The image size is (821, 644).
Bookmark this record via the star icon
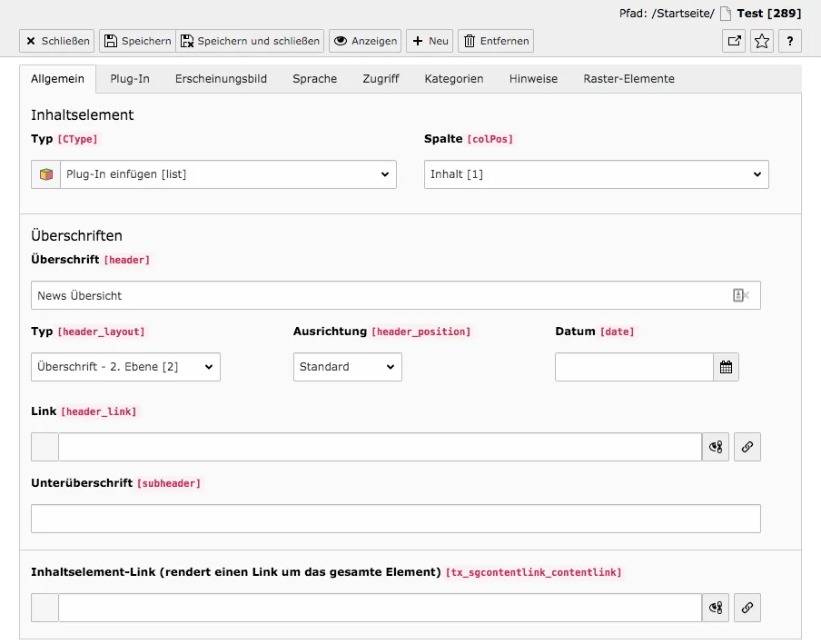(761, 41)
